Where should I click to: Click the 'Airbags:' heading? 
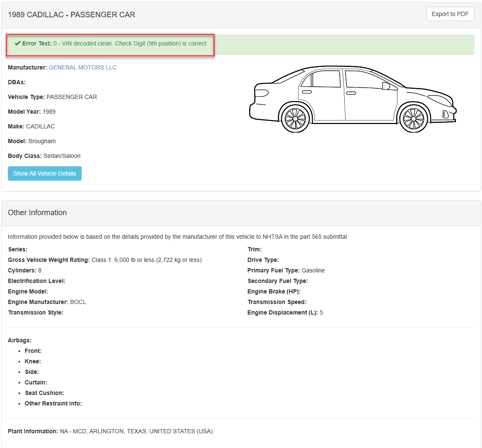20,341
